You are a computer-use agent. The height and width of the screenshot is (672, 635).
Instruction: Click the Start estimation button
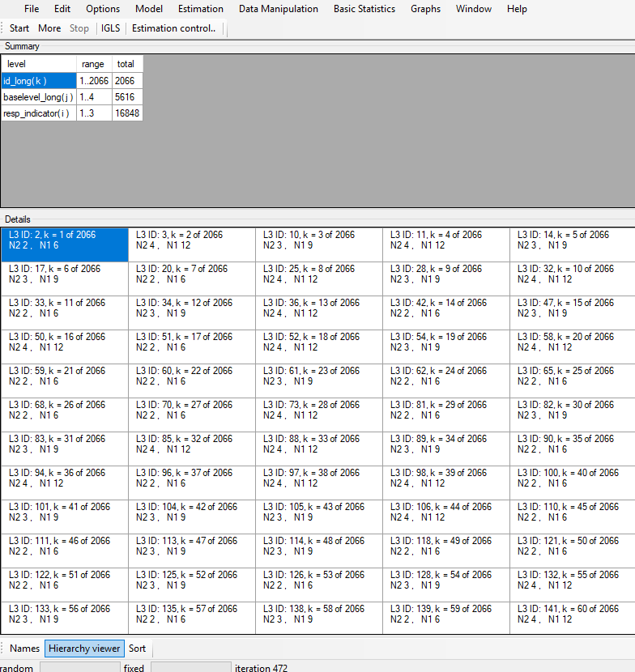[19, 28]
